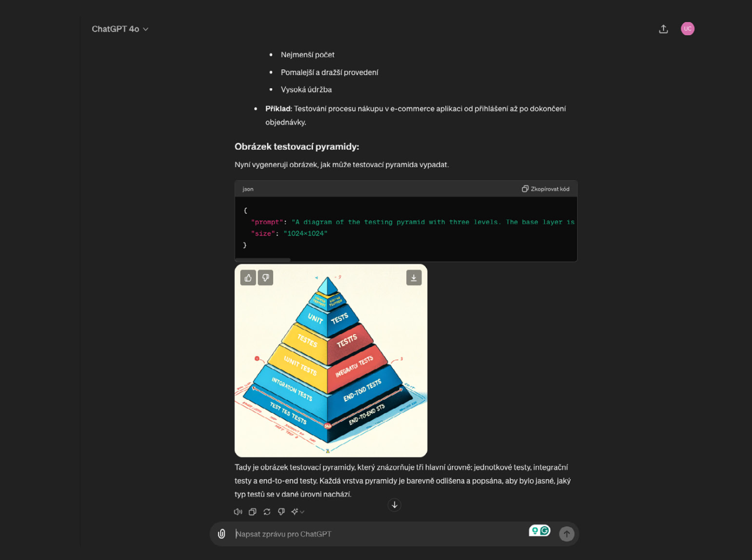Expand the change model sparkle dropdown

(298, 512)
